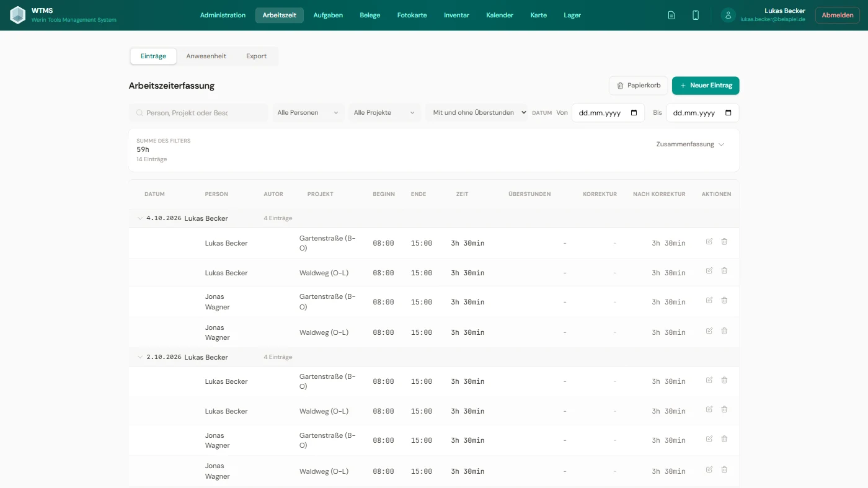Image resolution: width=868 pixels, height=488 pixels.
Task: Delete Jonas Wagner's Waldweg entry from 4.10.2026
Action: tap(724, 331)
